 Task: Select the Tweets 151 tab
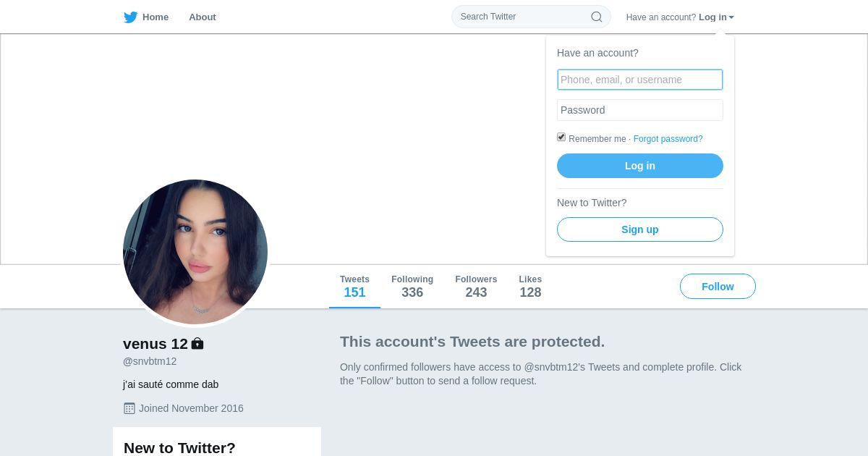tap(354, 287)
